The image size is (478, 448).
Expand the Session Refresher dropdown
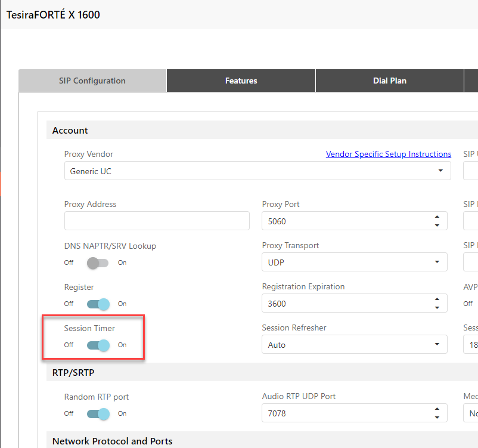(x=355, y=345)
